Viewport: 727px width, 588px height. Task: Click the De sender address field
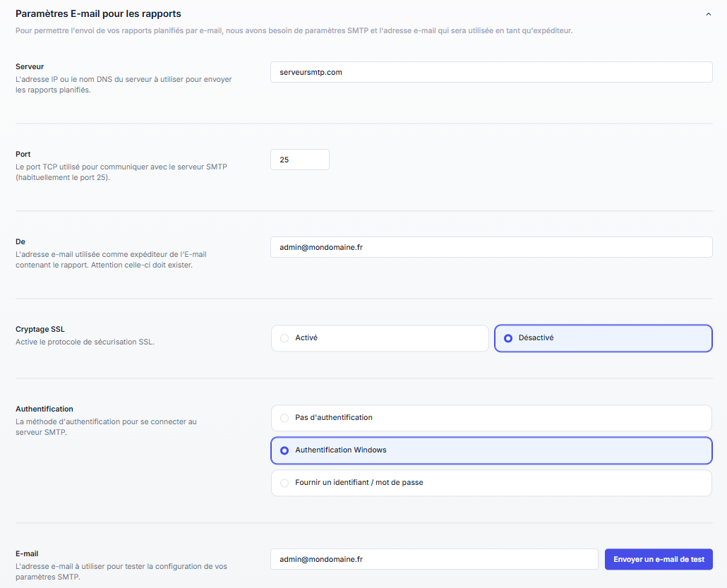coord(491,247)
